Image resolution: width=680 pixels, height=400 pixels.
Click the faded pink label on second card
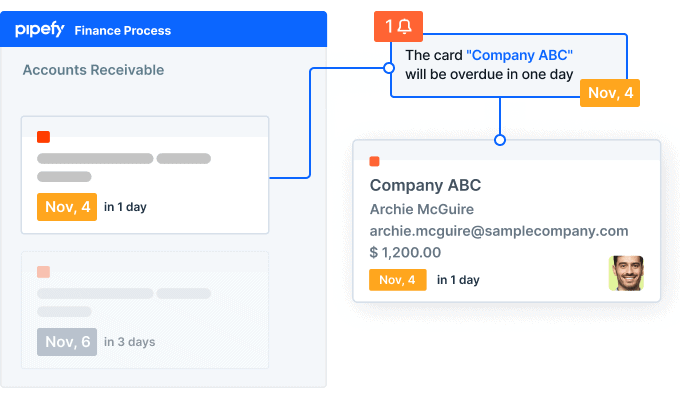click(43, 272)
